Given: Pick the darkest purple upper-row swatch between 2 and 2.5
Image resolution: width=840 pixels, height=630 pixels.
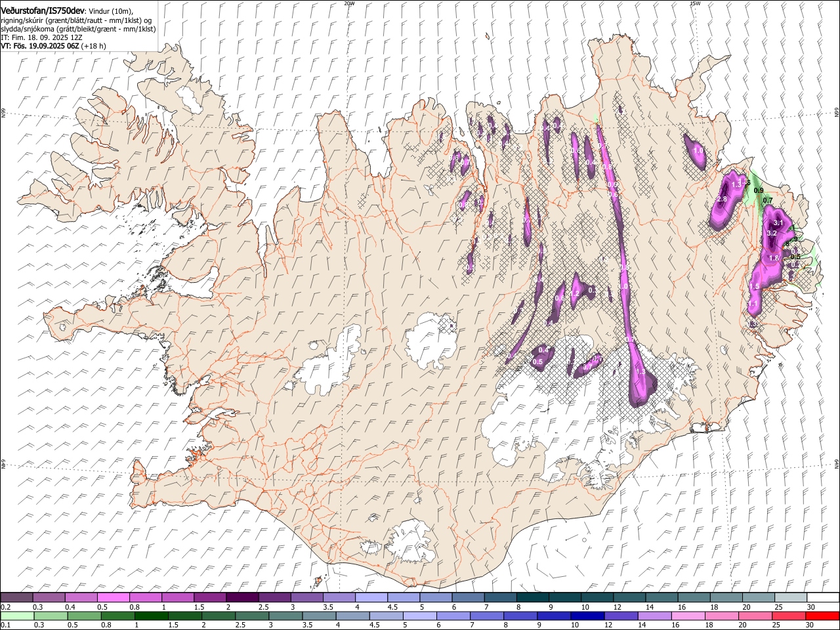Looking at the screenshot, I should pyautogui.click(x=241, y=598).
